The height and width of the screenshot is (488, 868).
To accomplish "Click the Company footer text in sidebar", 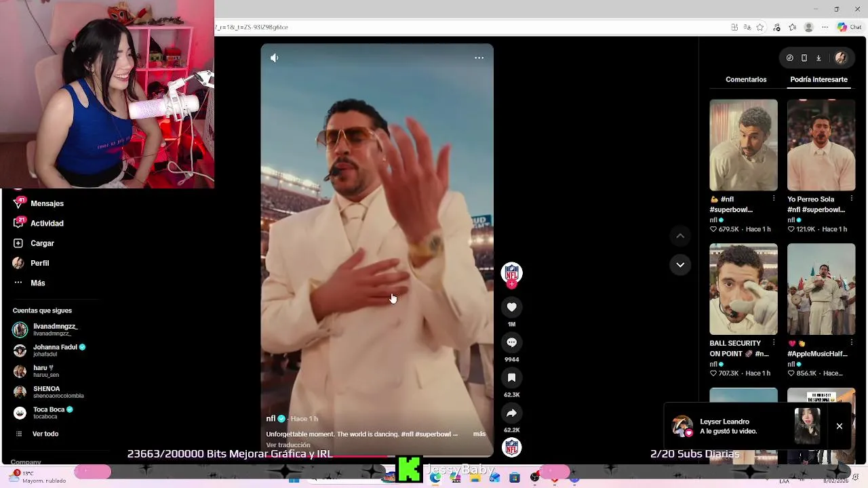I will point(26,462).
